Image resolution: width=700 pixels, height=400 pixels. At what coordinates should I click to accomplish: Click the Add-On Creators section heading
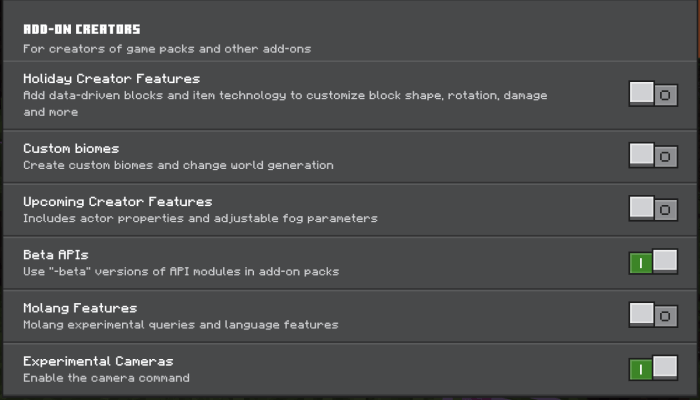[82, 30]
